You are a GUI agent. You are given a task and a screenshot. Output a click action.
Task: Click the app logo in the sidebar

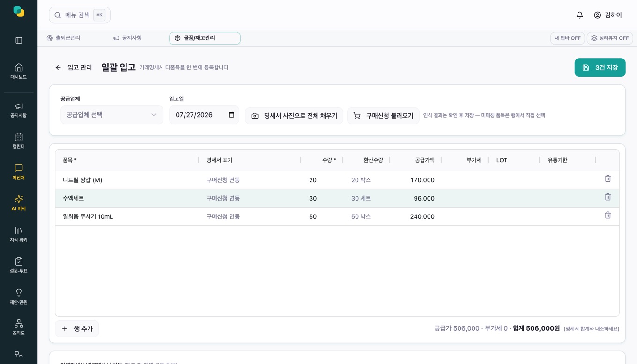coord(19,11)
